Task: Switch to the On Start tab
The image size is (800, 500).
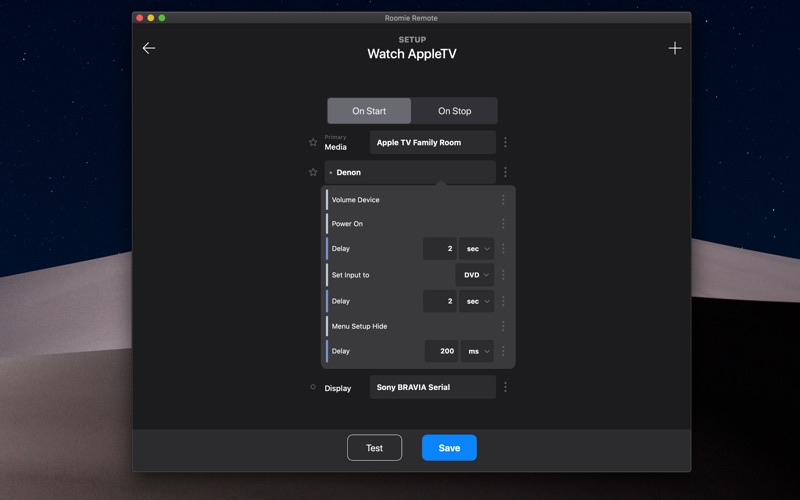Action: tap(369, 111)
